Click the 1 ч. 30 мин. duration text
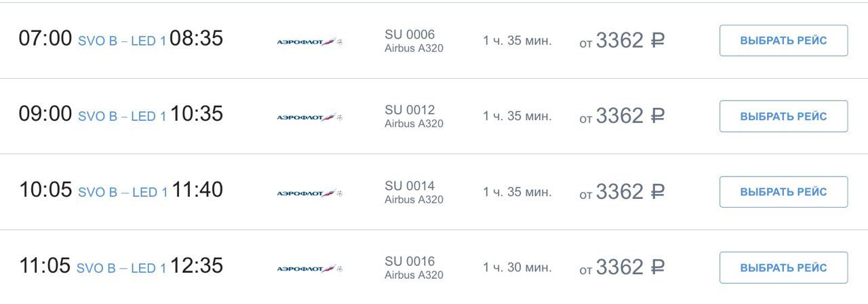This screenshot has width=868, height=304. pos(517,267)
